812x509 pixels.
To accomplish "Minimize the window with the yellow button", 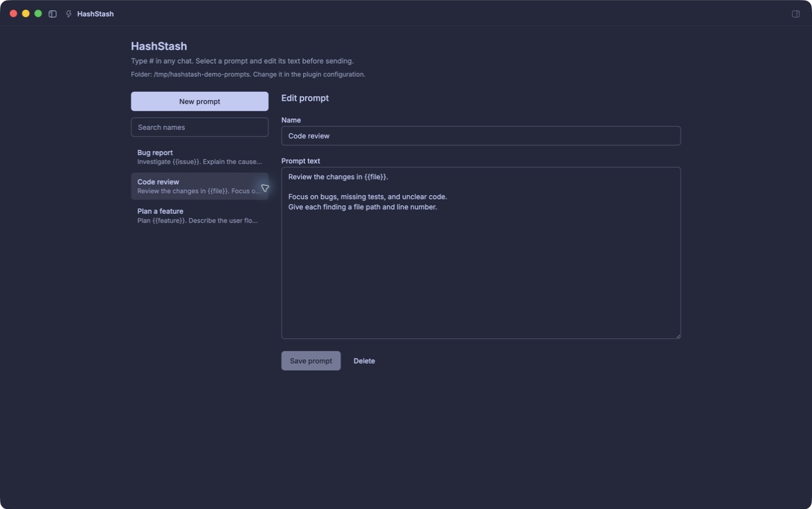I will click(x=26, y=13).
